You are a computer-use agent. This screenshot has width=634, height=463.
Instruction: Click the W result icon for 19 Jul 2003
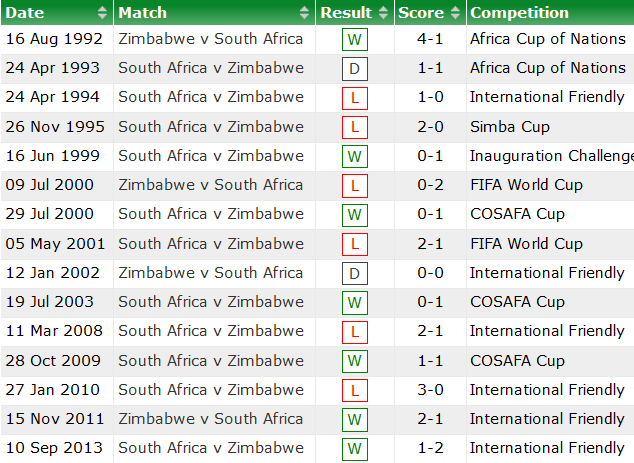[354, 303]
